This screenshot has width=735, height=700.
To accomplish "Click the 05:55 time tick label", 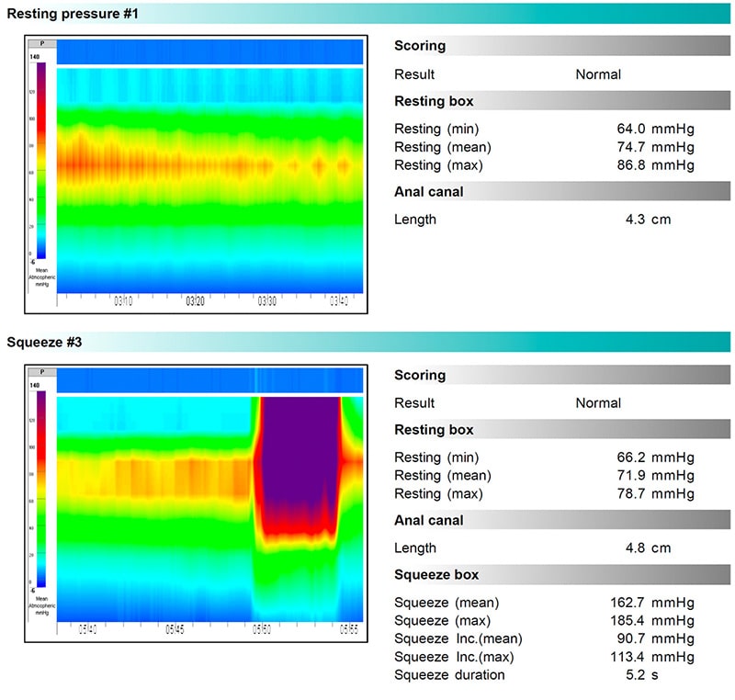I will click(349, 629).
